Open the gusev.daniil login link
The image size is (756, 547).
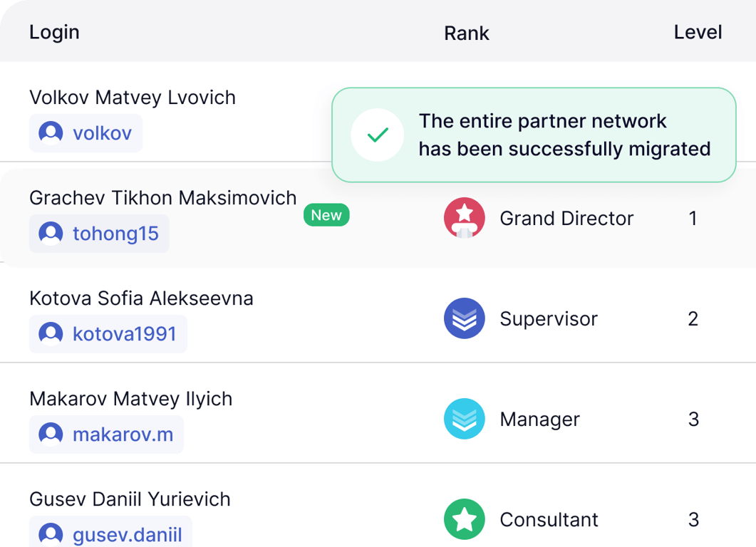(x=127, y=534)
